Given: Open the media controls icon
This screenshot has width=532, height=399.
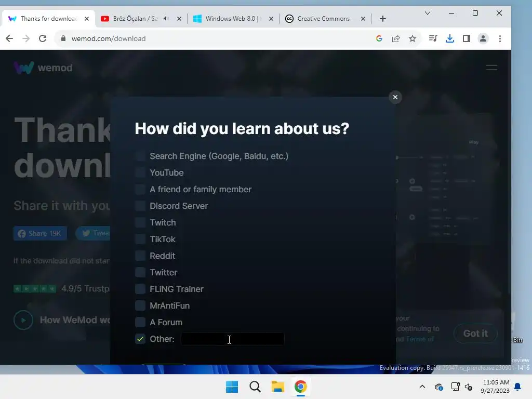Looking at the screenshot, I should click(x=433, y=38).
